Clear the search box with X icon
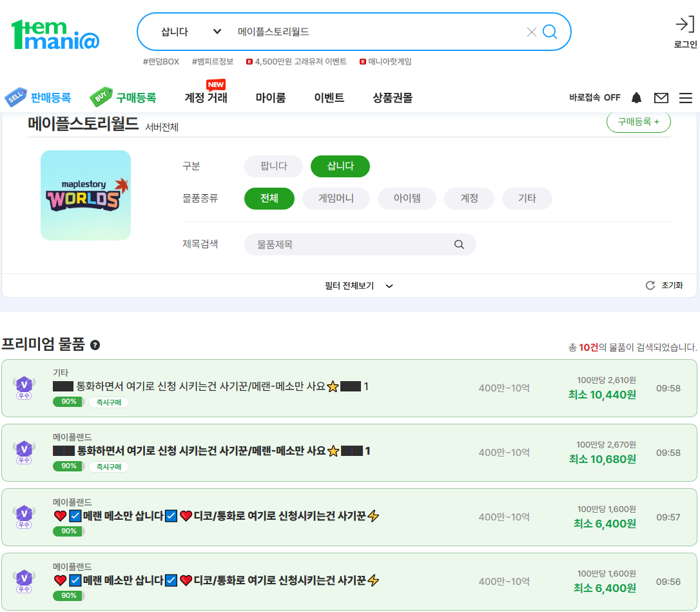Image resolution: width=700 pixels, height=612 pixels. coord(531,32)
